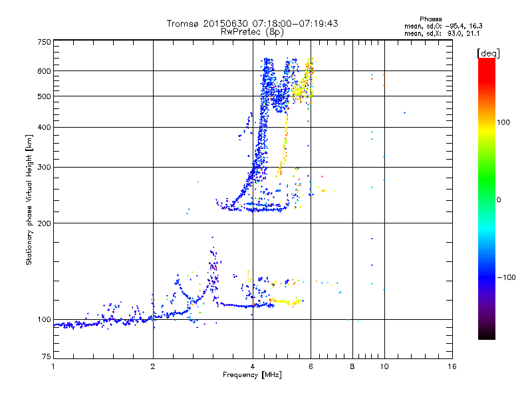
Task: Click the colorbar tick label '100'
Action: pos(503,122)
